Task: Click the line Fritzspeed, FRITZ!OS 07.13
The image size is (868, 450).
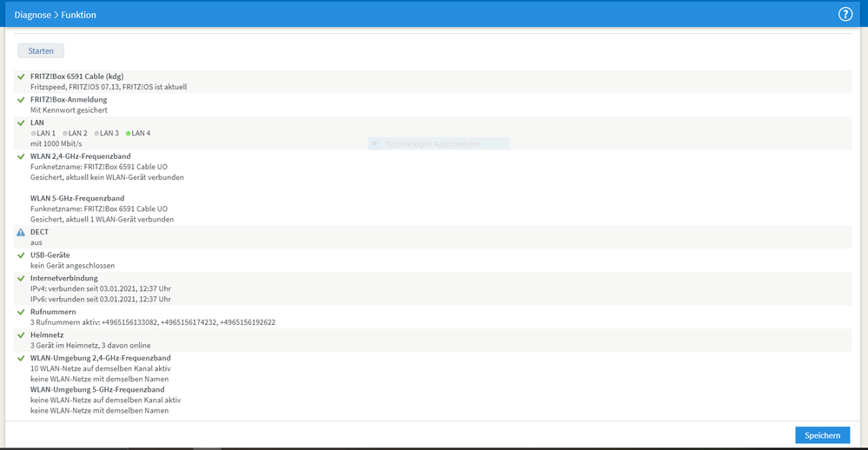Action: 109,87
